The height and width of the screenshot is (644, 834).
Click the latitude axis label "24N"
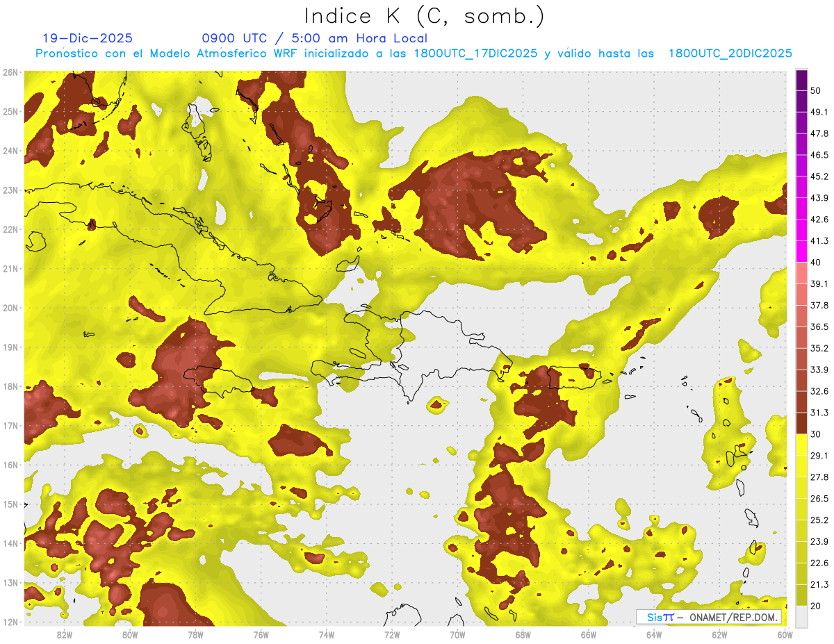tap(10, 151)
